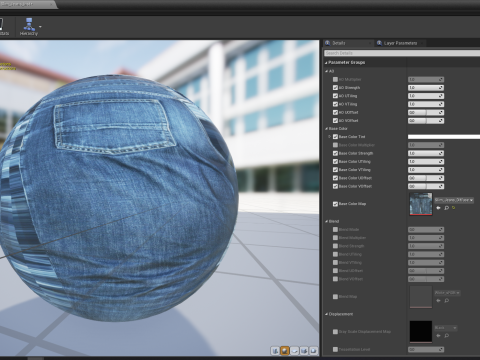480x360 pixels.
Task: Use selected asset arrow for Base Color Map
Action: click(x=438, y=208)
